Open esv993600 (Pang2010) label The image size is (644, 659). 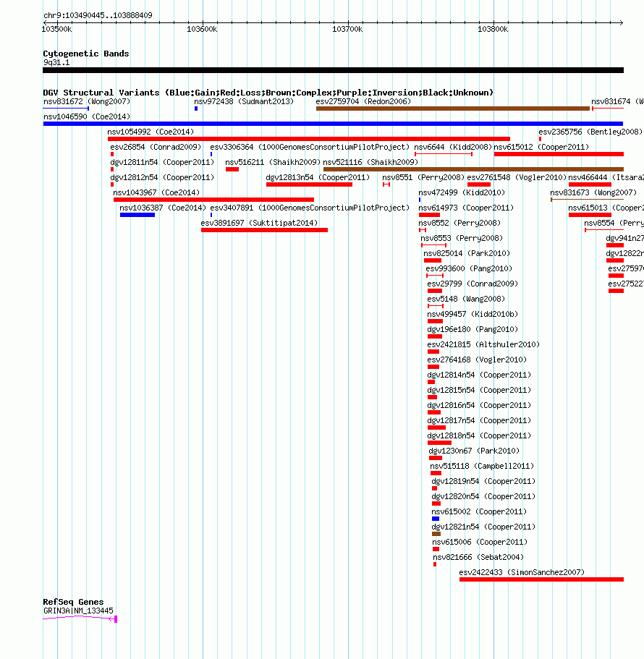point(469,268)
